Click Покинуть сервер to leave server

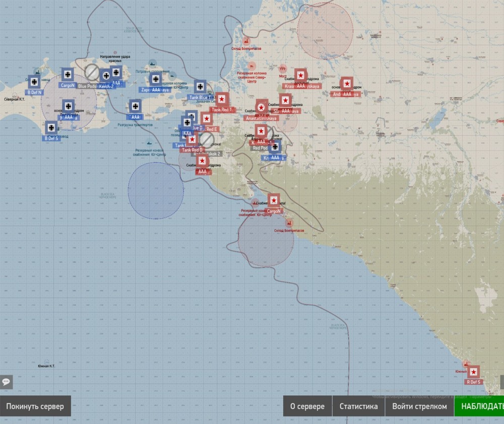[x=35, y=406]
